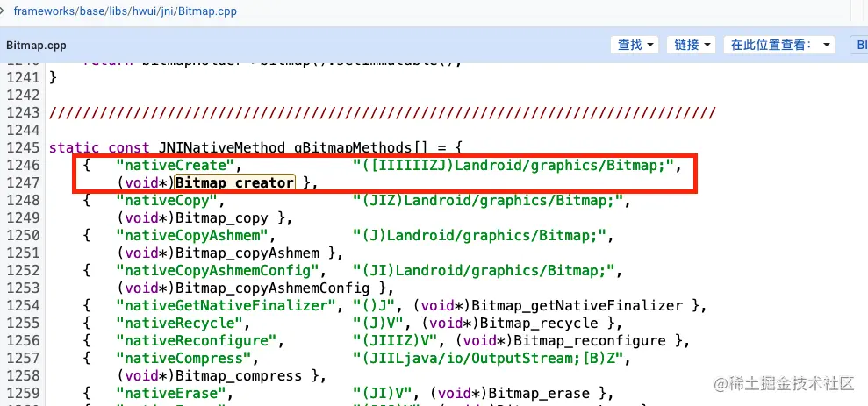The image size is (868, 406).
Task: Click the "(JIIIZ)V" signature string
Action: pyautogui.click(x=396, y=341)
